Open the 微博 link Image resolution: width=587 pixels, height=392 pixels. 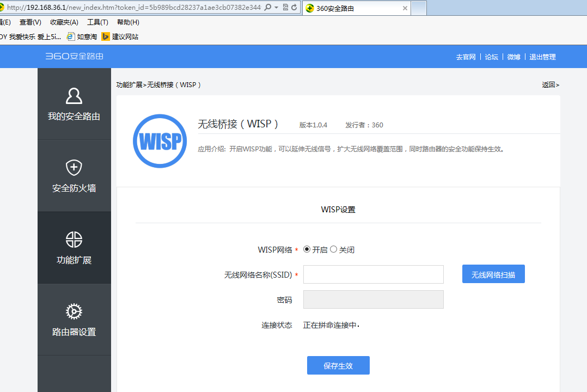click(513, 57)
